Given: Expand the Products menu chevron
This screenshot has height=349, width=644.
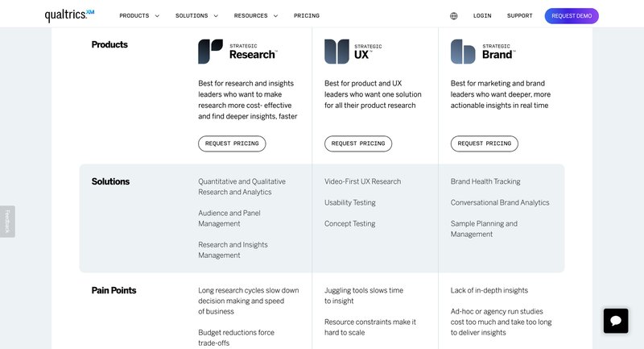Looking at the screenshot, I should (157, 16).
